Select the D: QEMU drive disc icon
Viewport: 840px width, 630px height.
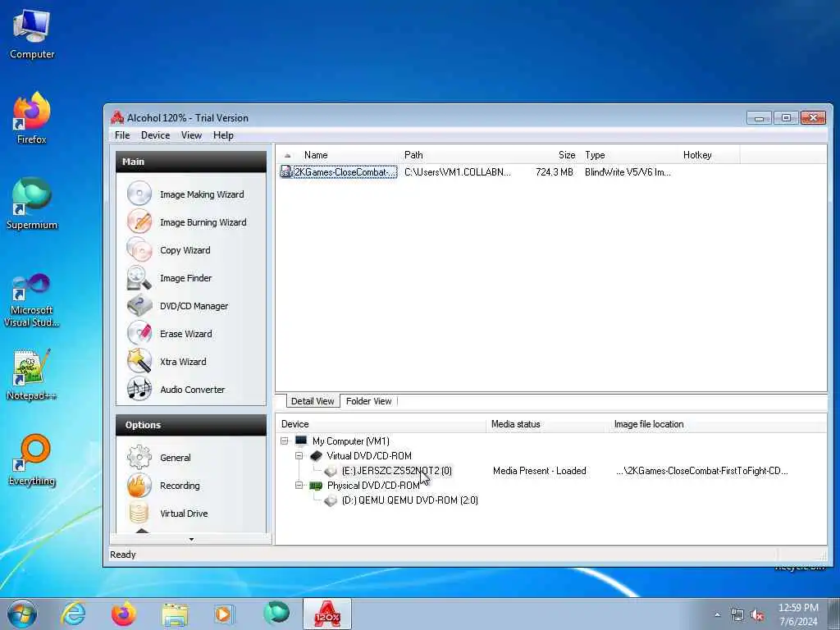click(x=331, y=500)
